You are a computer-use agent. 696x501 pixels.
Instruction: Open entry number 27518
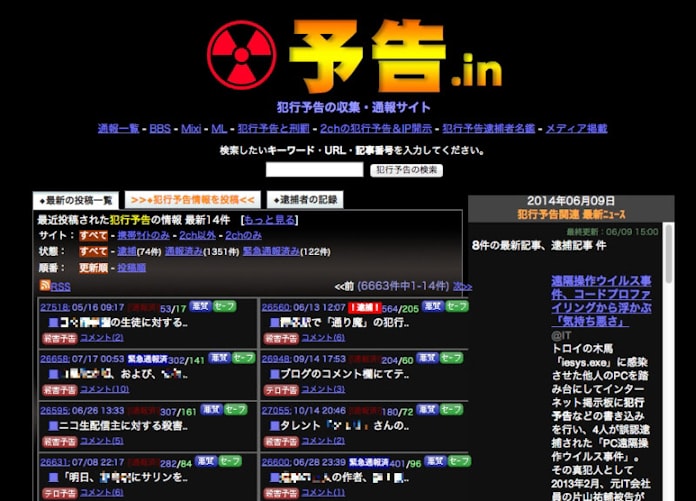pos(55,307)
